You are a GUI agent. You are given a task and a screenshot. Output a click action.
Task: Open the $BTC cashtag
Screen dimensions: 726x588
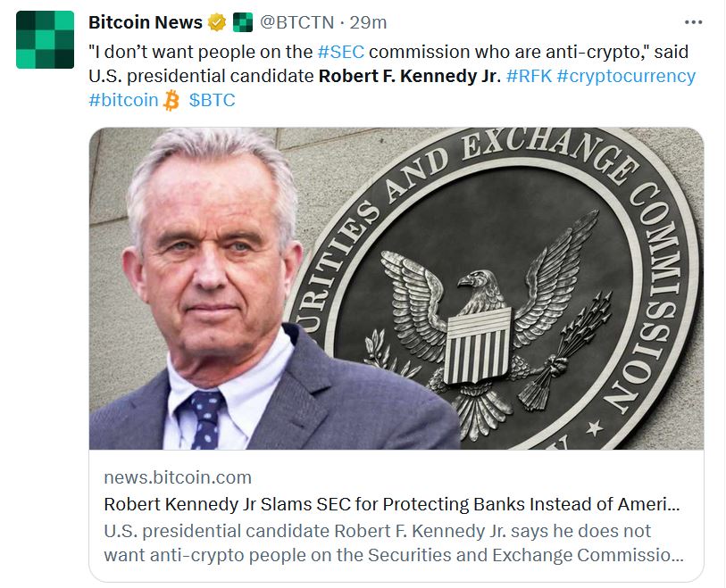click(x=212, y=100)
